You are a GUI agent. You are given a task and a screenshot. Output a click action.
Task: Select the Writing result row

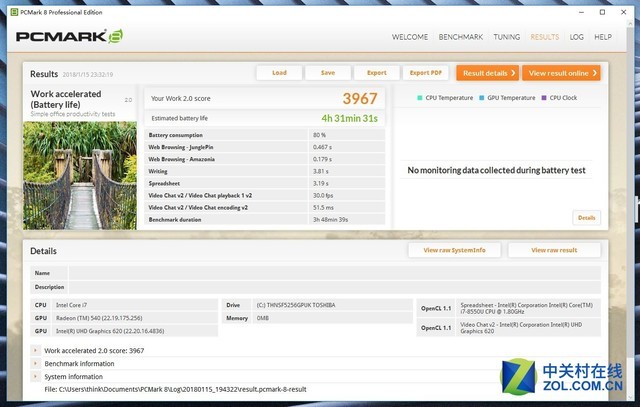[x=264, y=171]
